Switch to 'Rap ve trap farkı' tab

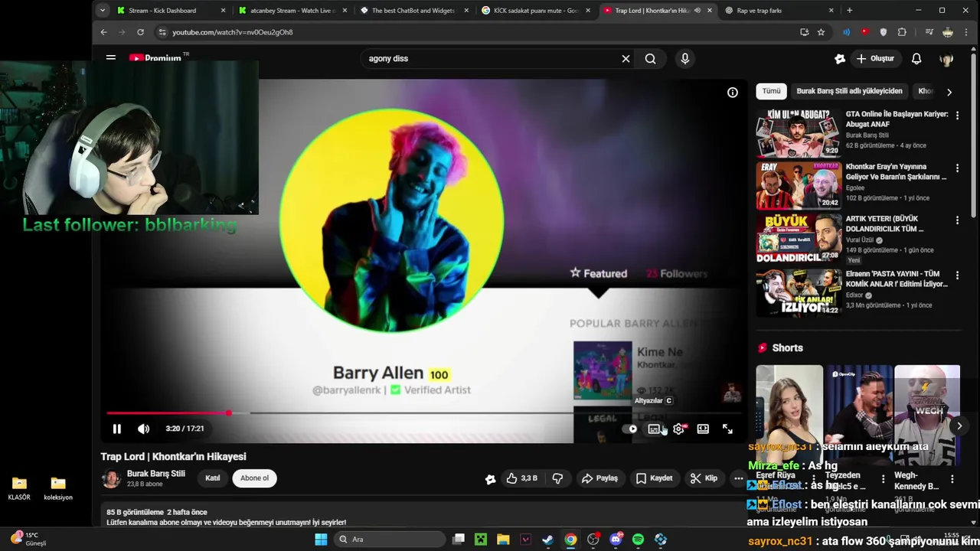pyautogui.click(x=778, y=11)
